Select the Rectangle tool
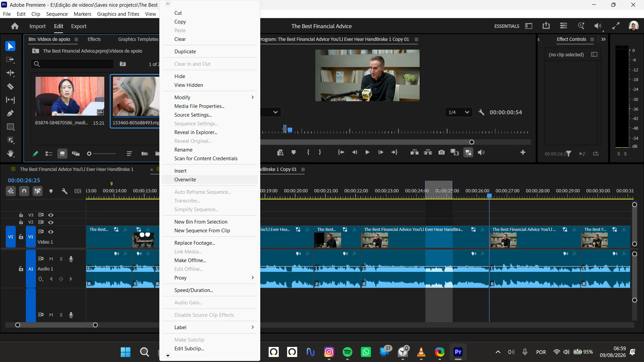644x362 pixels. tap(10, 127)
